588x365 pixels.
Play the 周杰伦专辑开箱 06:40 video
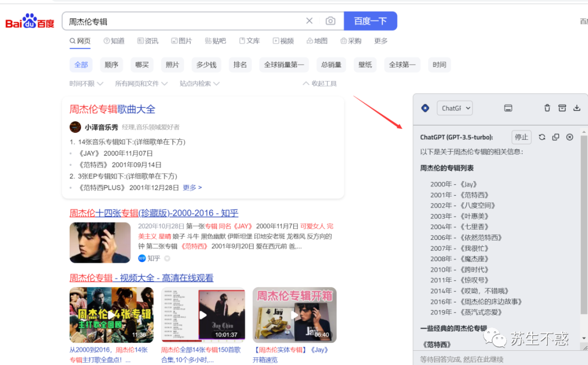[295, 315]
